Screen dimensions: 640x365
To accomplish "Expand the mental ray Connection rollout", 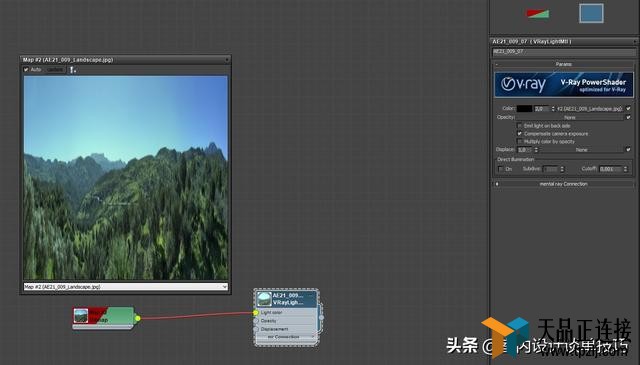I will pyautogui.click(x=563, y=184).
